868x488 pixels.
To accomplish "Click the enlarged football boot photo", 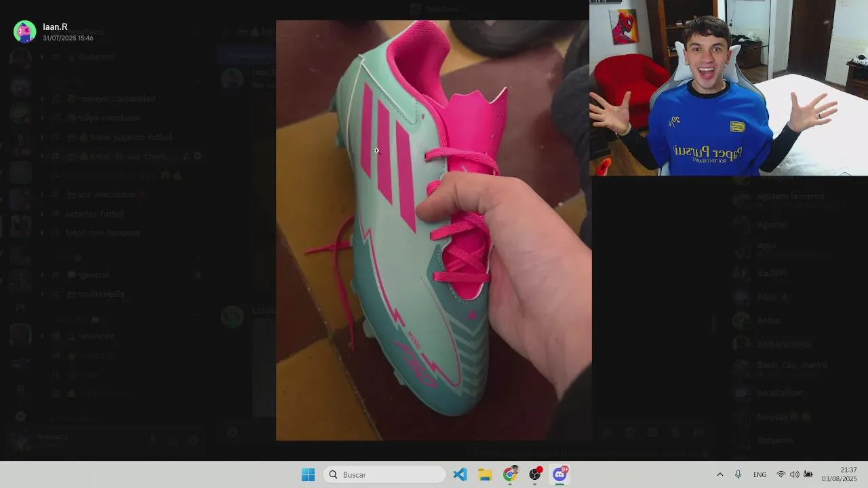I will pos(433,230).
